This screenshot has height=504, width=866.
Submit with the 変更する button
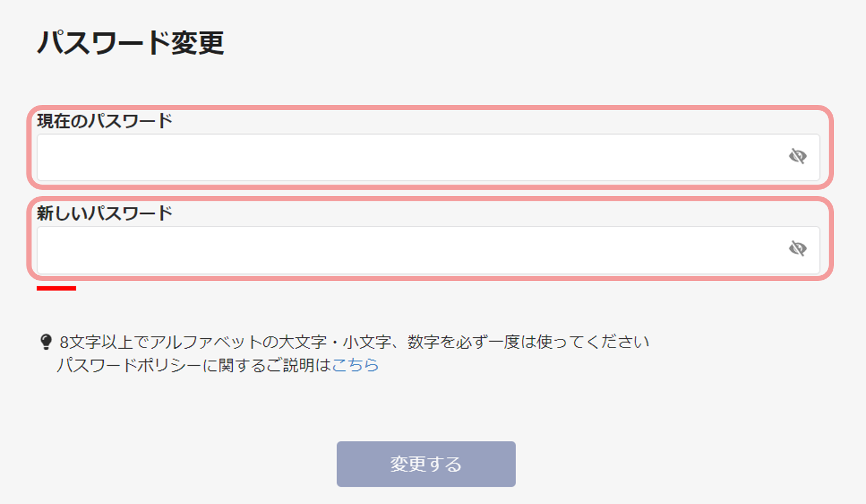426,464
